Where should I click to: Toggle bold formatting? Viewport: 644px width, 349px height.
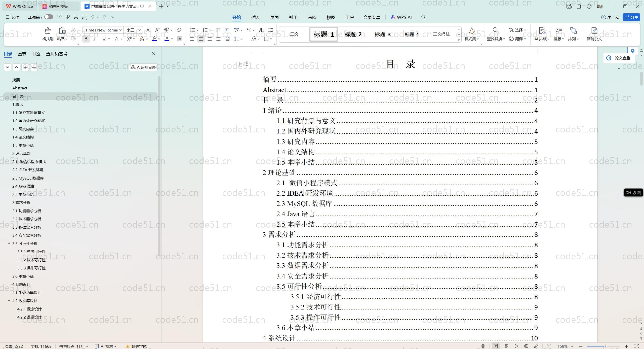[x=86, y=39]
